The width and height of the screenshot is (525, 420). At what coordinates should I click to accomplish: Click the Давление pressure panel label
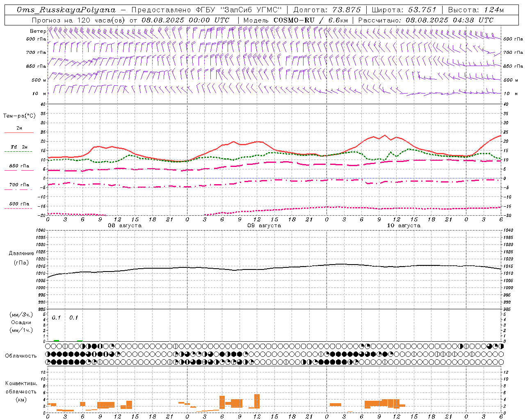[21, 253]
